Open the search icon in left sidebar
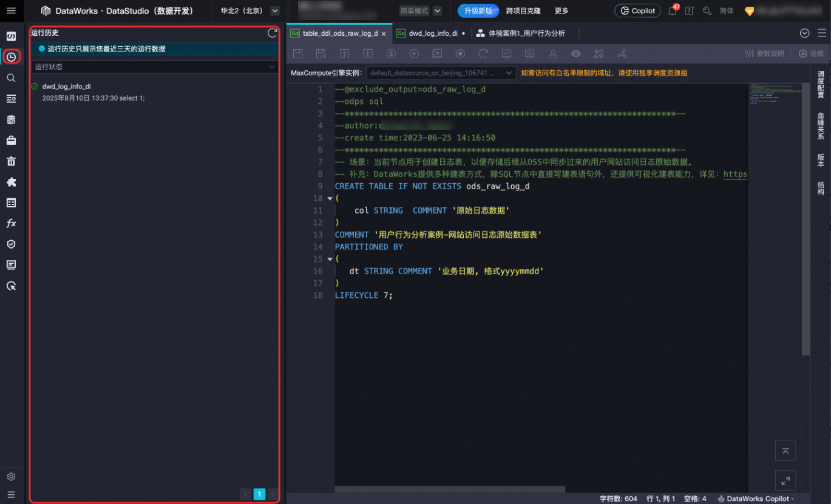831x504 pixels. [11, 78]
